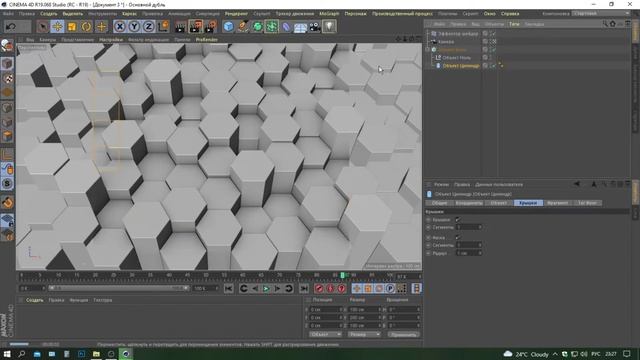
Task: Select Texture mode checkered icon
Action: click(7, 78)
